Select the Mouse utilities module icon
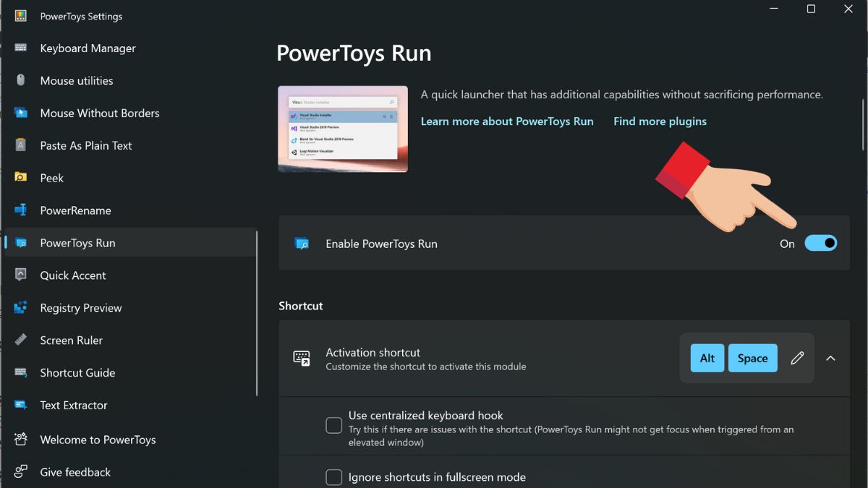Screen dimensions: 868x488 pos(21,80)
